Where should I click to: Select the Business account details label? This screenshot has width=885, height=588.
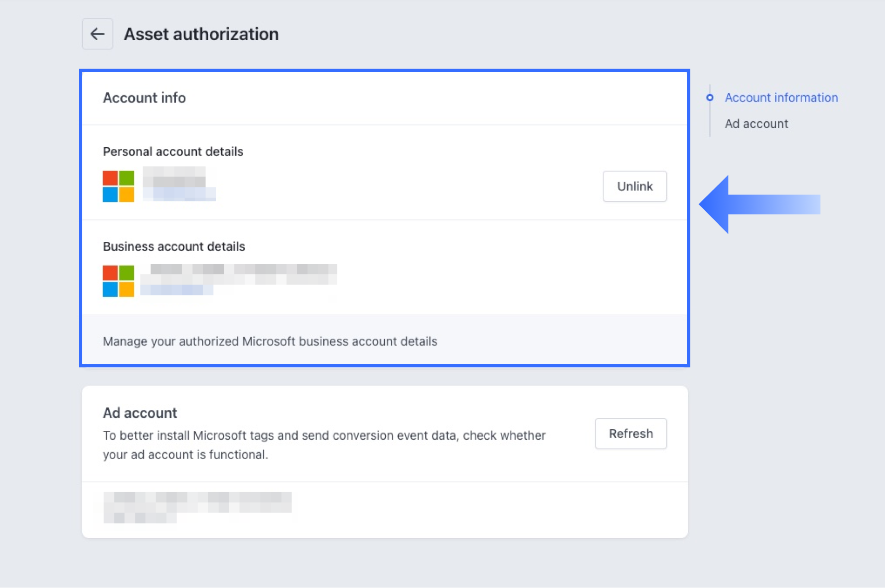(x=174, y=246)
